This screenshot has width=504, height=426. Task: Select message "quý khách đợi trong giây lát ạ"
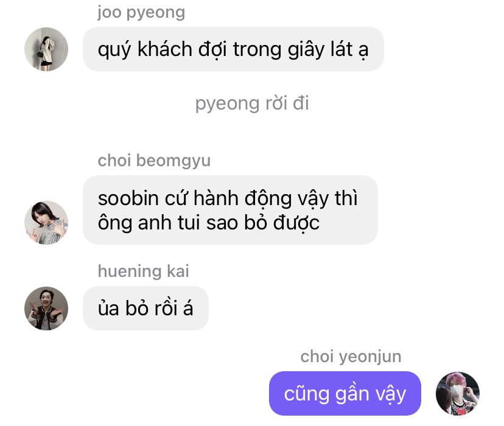point(233,49)
